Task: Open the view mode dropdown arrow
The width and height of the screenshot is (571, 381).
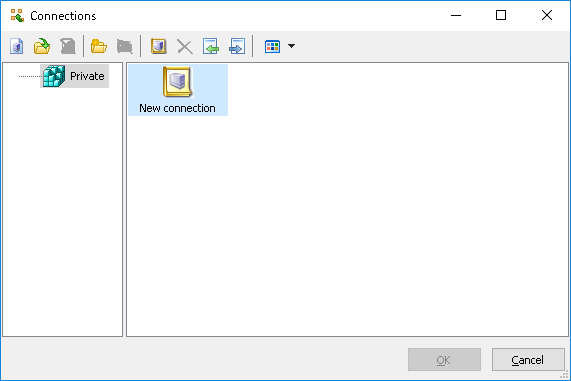Action: tap(291, 46)
